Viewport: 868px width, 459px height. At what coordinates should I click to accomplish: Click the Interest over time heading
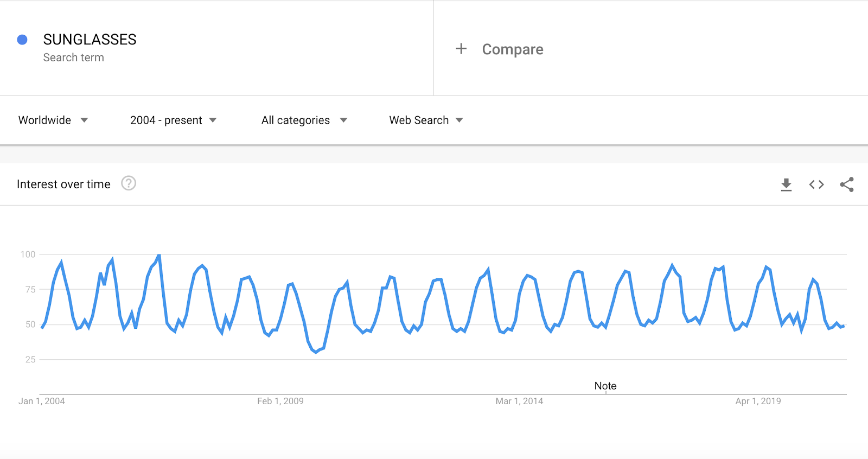click(63, 184)
